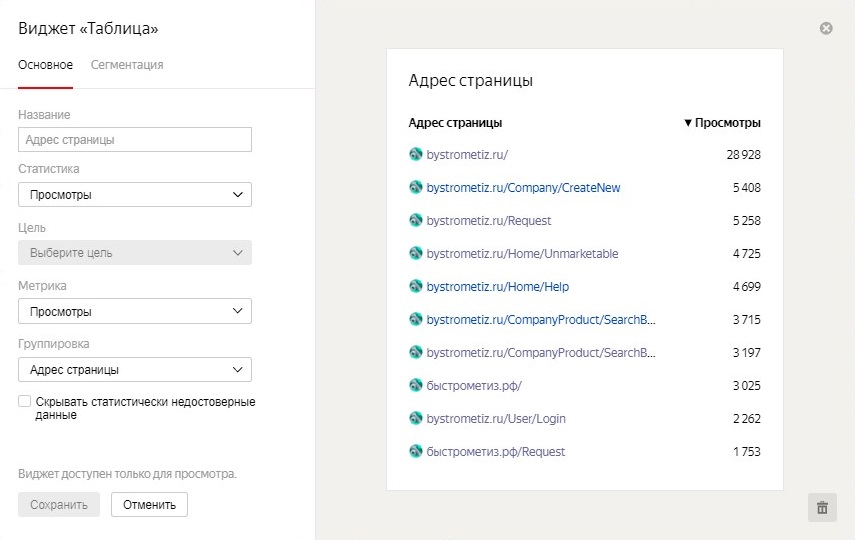Switch to the Сегментация tab
This screenshot has width=855, height=540.
click(127, 65)
